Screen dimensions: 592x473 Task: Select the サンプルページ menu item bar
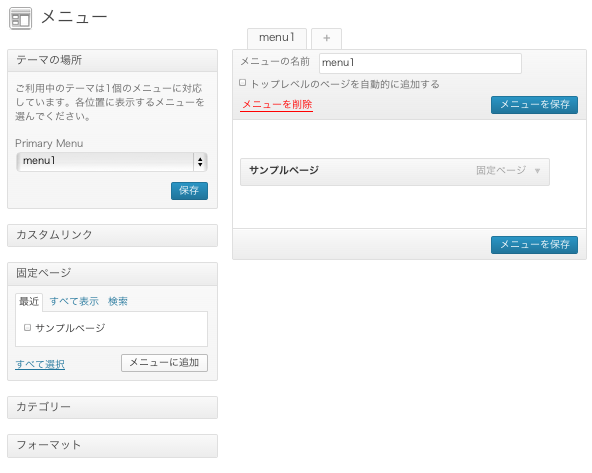tap(395, 172)
